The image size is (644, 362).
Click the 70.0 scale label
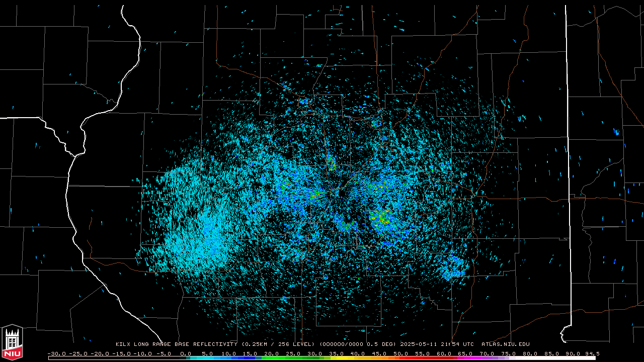(487, 353)
